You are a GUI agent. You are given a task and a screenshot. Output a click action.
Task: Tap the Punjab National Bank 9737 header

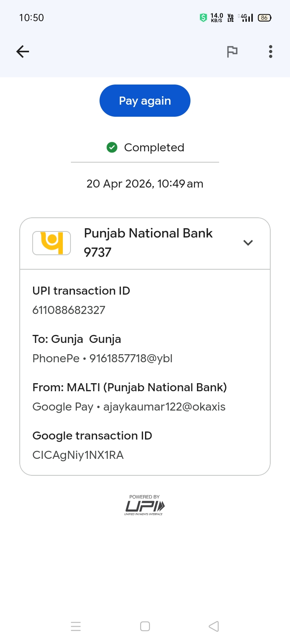148,243
